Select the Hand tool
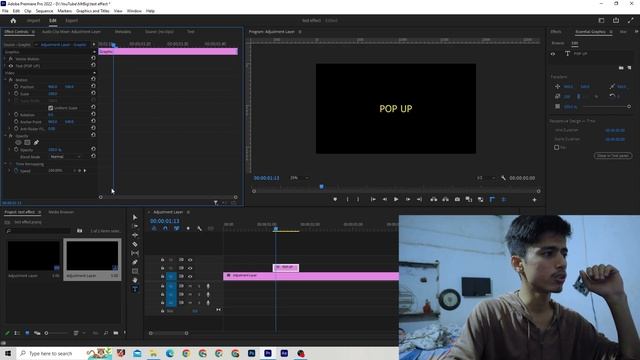 click(x=135, y=280)
